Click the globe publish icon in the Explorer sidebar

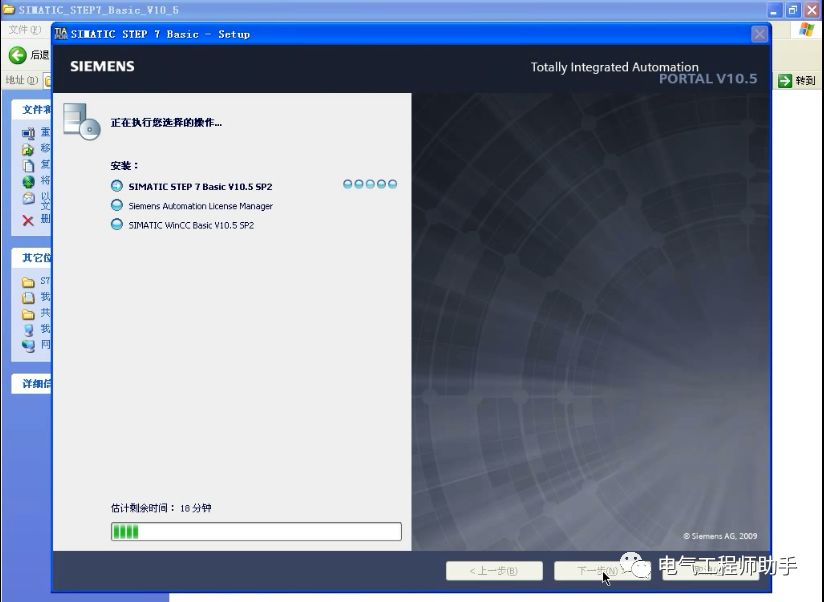coord(28,182)
